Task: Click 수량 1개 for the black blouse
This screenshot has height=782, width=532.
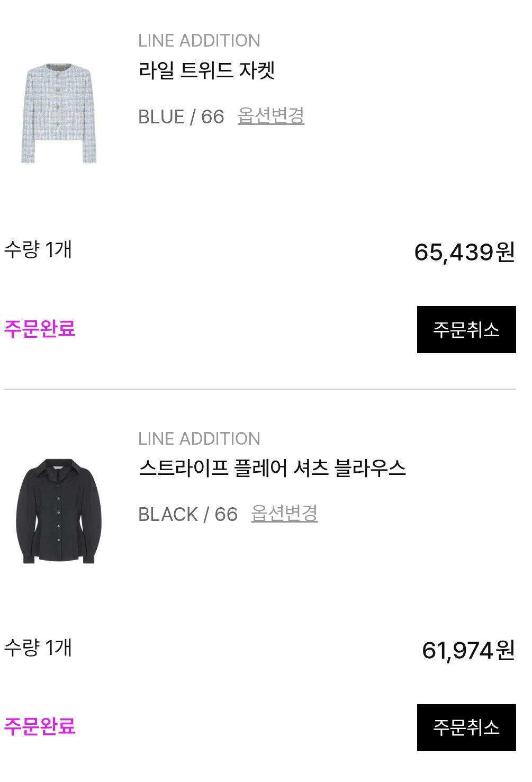Action: [x=38, y=648]
